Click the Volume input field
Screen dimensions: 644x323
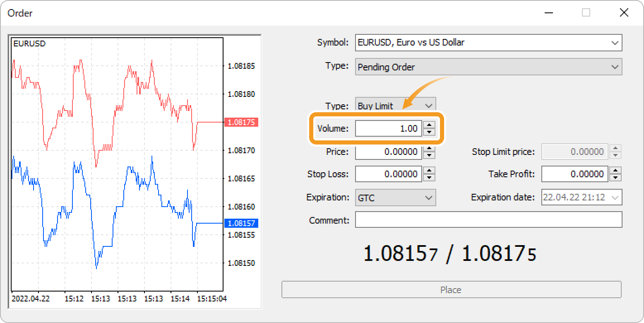pyautogui.click(x=388, y=128)
